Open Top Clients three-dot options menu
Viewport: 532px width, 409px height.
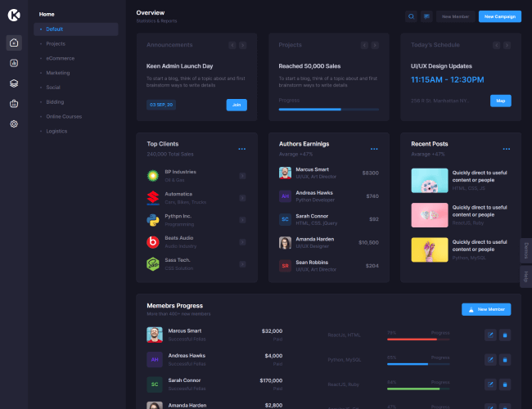pos(241,149)
